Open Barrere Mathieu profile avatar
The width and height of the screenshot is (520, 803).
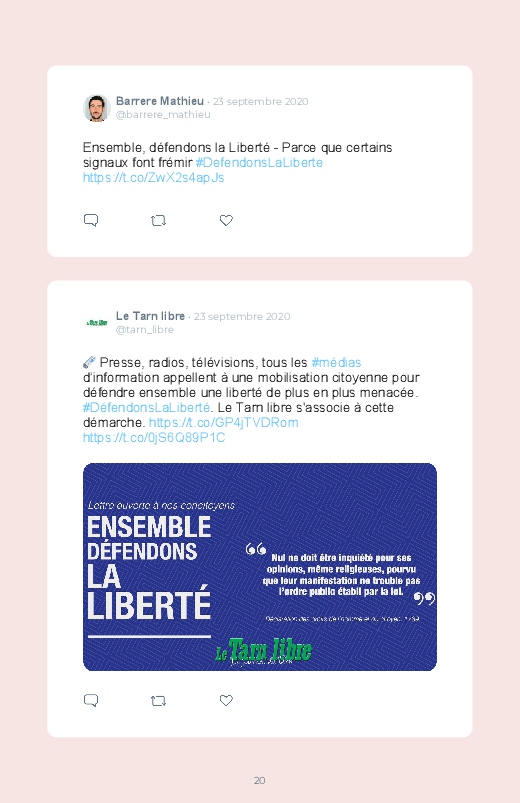click(97, 108)
